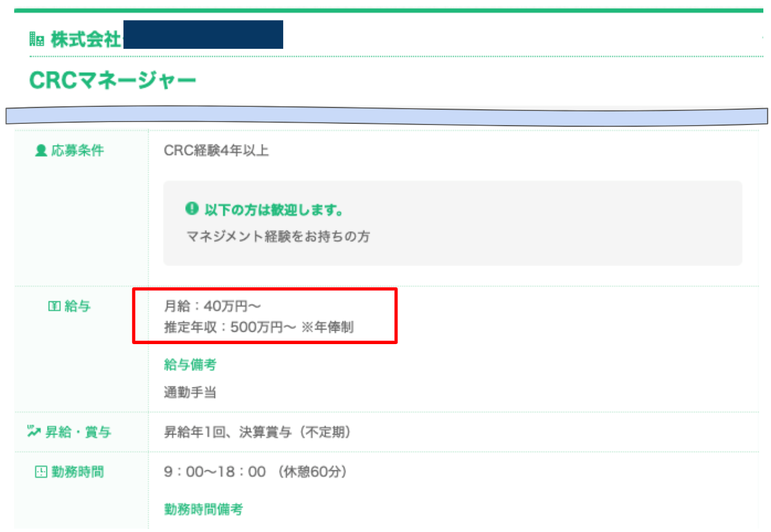Click the green exclamation icon in welcome box
771x532 pixels.
pyautogui.click(x=191, y=209)
